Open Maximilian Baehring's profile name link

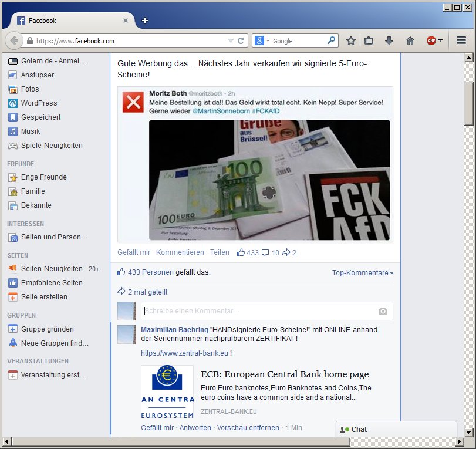click(174, 330)
